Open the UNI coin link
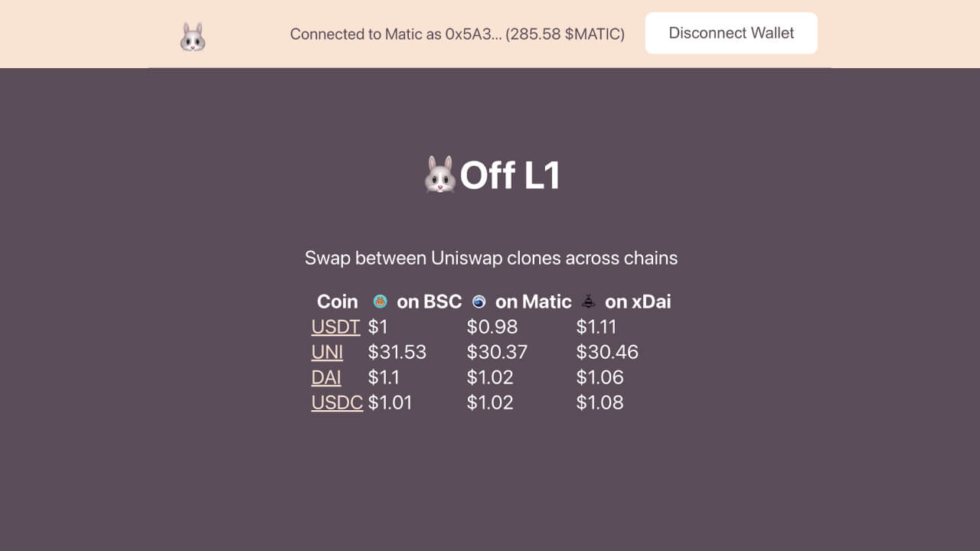The width and height of the screenshot is (980, 551). [327, 352]
